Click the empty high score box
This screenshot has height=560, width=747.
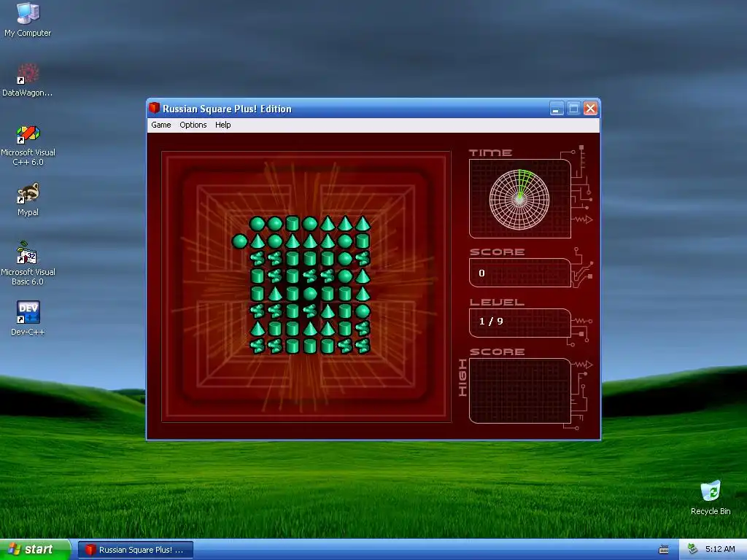519,391
